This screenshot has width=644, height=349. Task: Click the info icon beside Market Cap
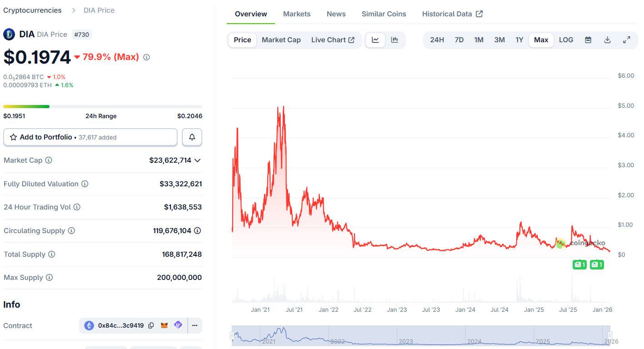click(49, 160)
